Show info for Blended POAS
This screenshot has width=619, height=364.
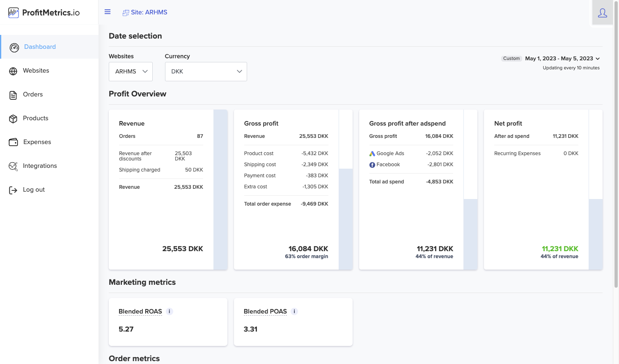click(294, 311)
